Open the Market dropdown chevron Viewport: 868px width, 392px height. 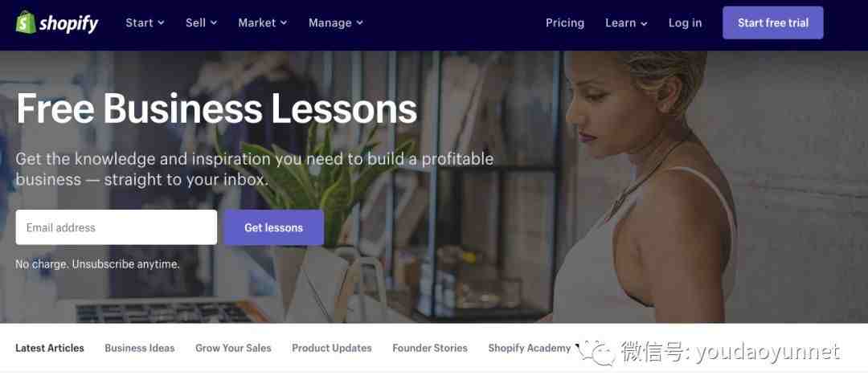click(284, 22)
